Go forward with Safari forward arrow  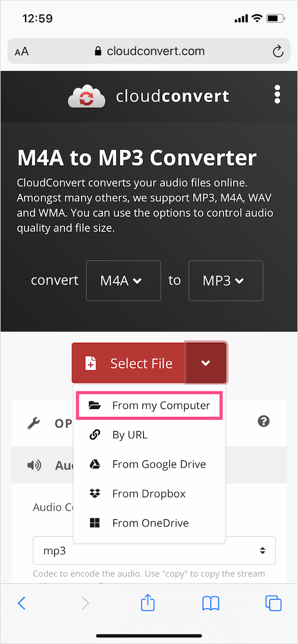coord(85,603)
